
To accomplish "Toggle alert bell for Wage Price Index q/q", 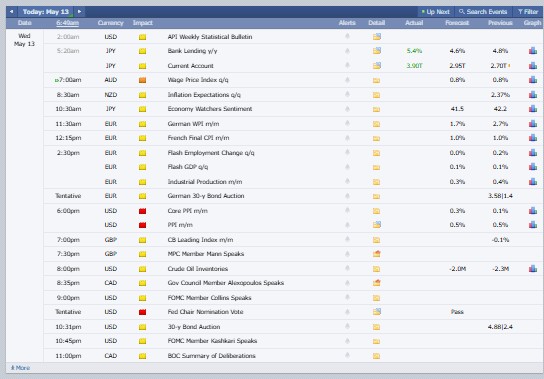I will pyautogui.click(x=347, y=80).
